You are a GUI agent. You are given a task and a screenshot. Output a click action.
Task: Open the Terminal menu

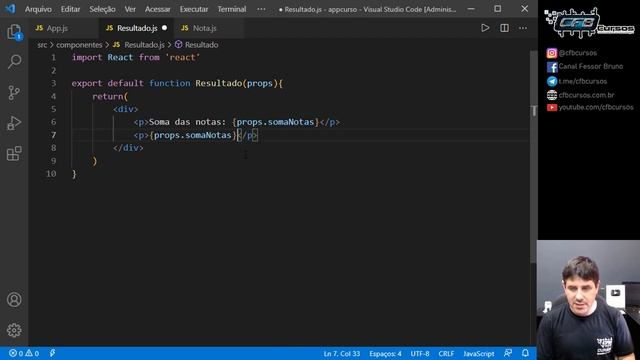pos(232,9)
